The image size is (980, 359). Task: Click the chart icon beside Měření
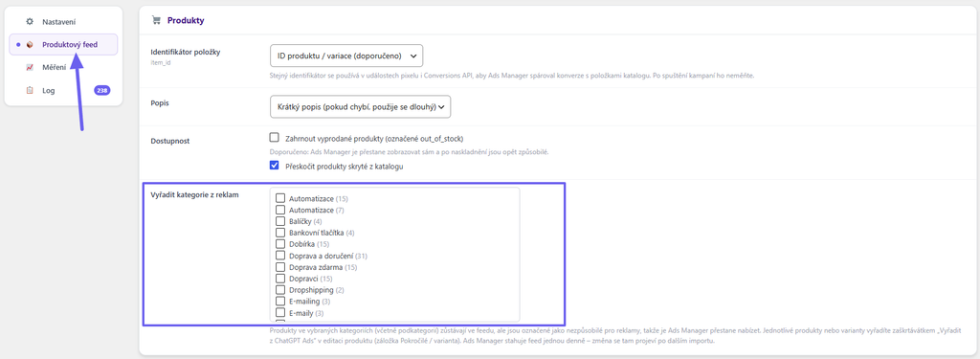[x=30, y=68]
